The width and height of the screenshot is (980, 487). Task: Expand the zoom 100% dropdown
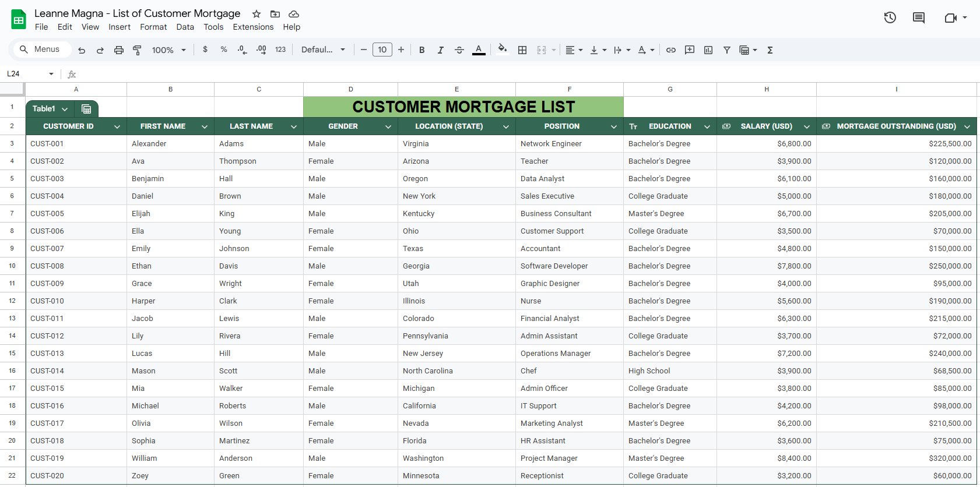169,50
